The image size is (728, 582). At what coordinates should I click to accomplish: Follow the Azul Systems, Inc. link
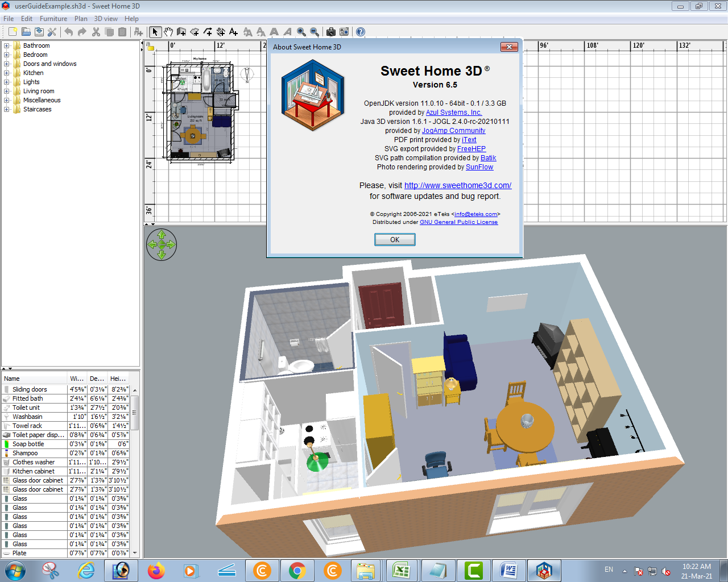(454, 113)
